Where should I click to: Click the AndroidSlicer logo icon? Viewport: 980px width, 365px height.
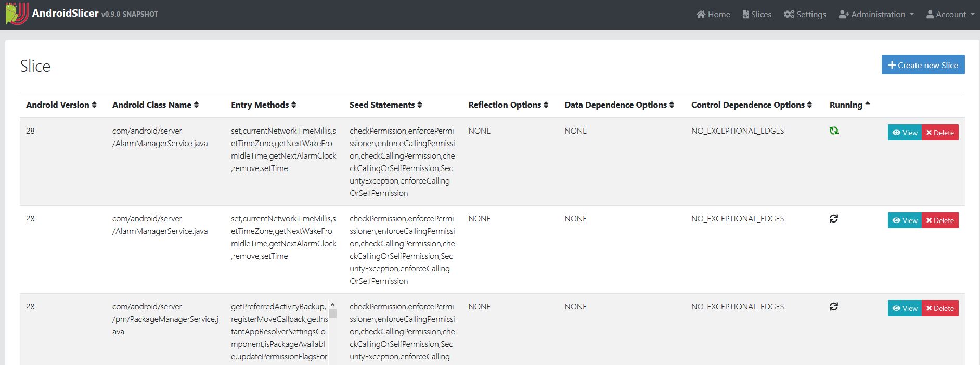[x=17, y=14]
